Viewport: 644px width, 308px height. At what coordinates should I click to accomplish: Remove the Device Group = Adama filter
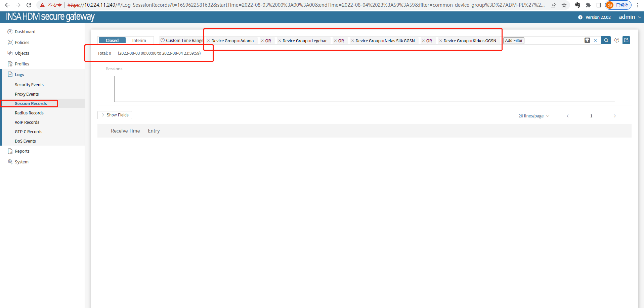pos(209,41)
